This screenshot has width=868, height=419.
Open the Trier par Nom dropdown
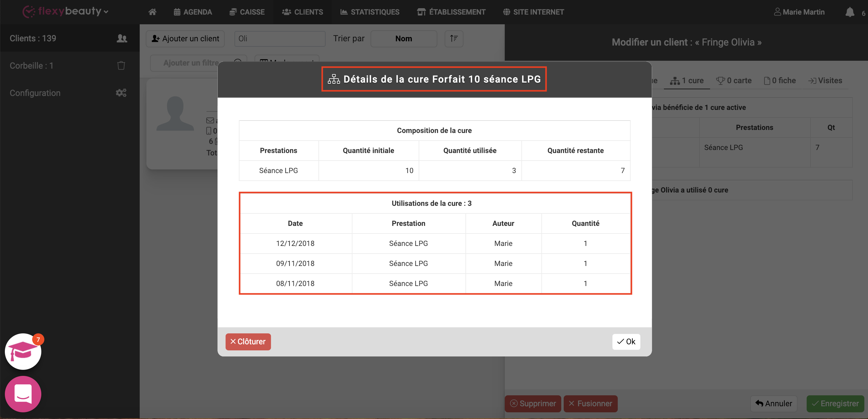(404, 38)
